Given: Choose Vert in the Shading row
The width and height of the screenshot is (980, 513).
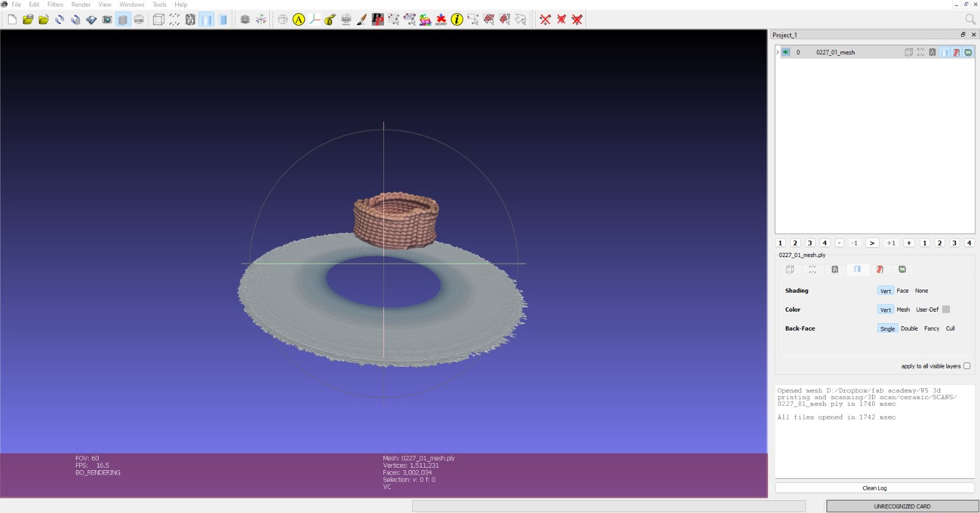Looking at the screenshot, I should click(886, 291).
